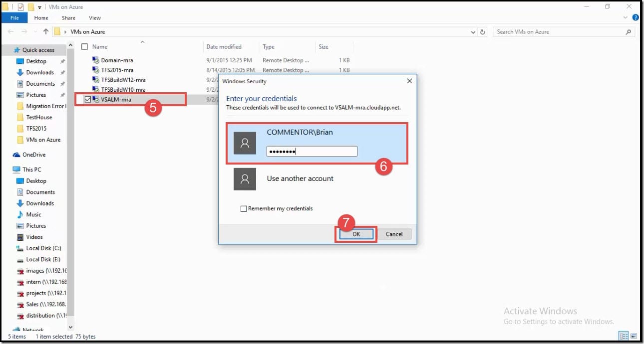This screenshot has width=644, height=344.
Task: Expand the Quick Access Toolbar customization arrow
Action: 39,7
